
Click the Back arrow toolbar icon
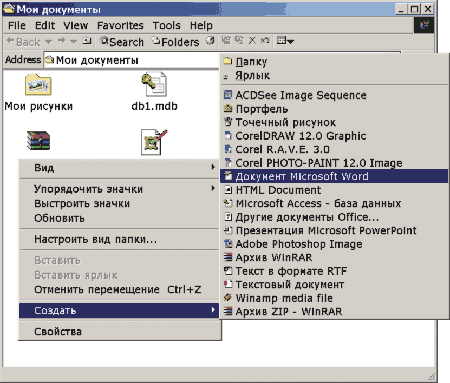pos(10,41)
